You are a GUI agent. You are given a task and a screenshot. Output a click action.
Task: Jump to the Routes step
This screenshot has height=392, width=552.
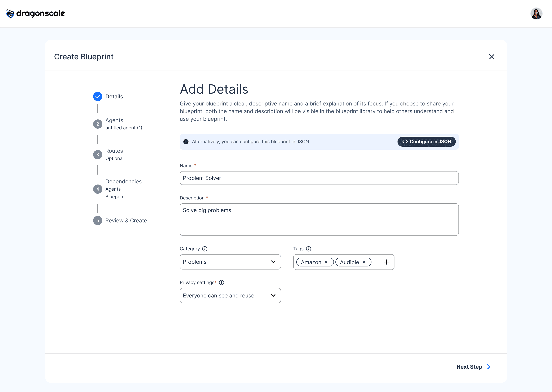pos(114,151)
